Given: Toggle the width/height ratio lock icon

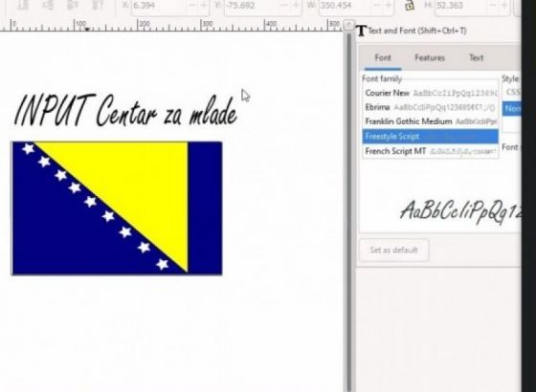Looking at the screenshot, I should [x=410, y=5].
